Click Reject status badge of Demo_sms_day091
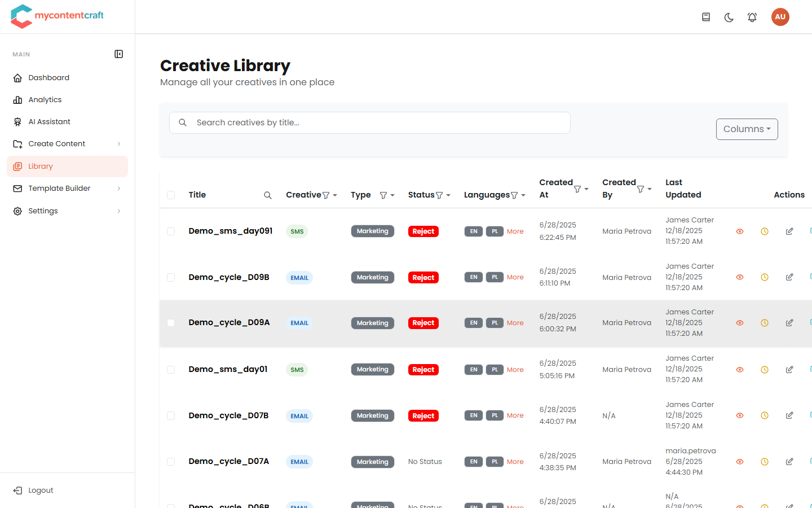Viewport: 812px width, 508px height. coord(423,231)
